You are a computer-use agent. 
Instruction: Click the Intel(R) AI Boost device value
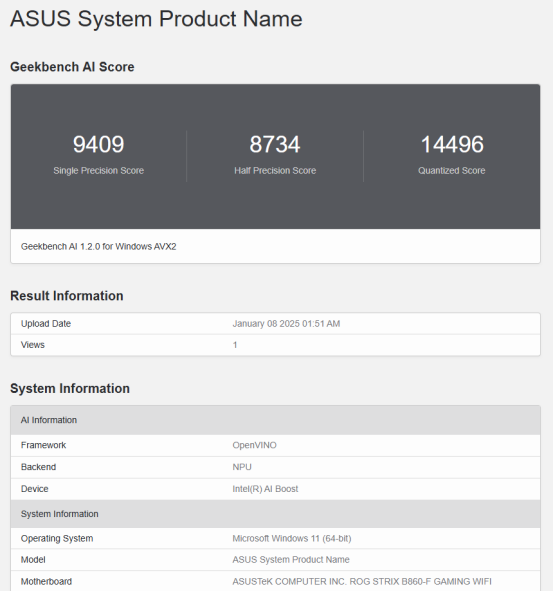265,489
